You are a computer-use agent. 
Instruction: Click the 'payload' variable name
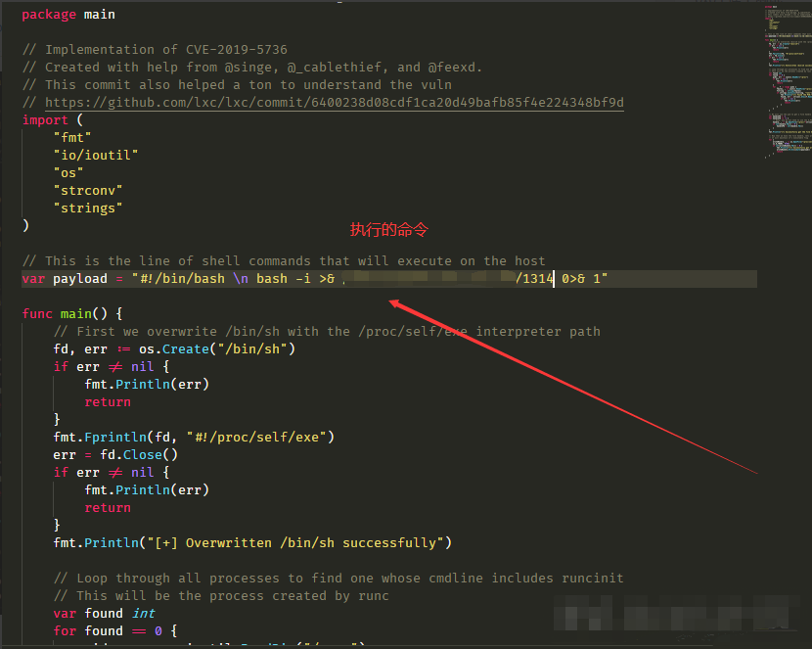(80, 279)
